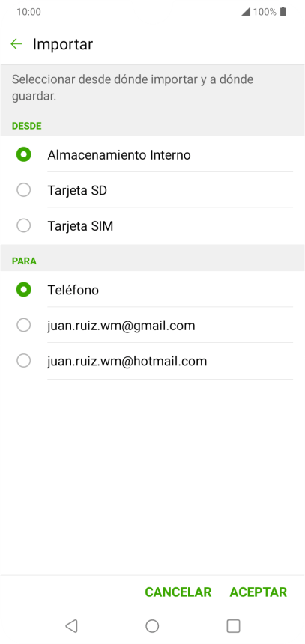Select Teléfono radio button

pos(23,290)
